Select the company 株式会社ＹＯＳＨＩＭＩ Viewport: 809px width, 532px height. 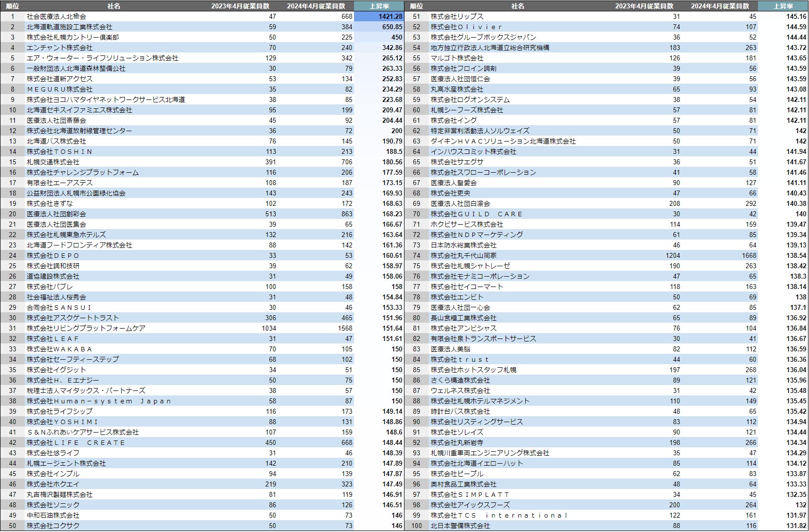coord(63,422)
